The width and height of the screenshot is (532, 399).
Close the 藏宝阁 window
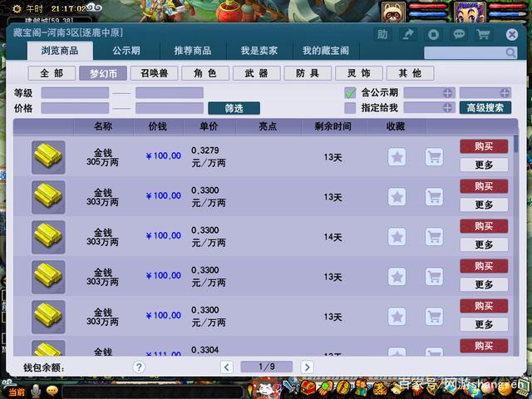(512, 35)
